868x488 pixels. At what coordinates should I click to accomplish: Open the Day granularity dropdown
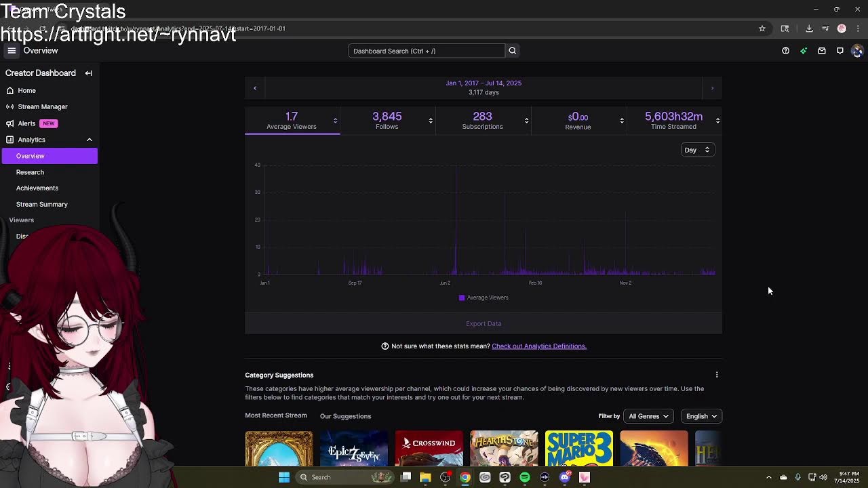pos(697,150)
